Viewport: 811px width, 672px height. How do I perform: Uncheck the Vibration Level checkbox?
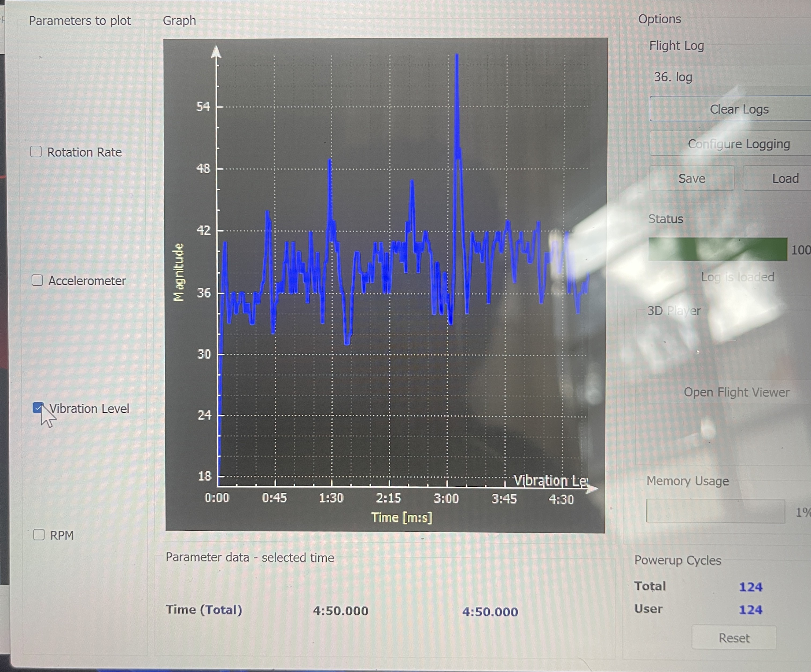click(38, 408)
